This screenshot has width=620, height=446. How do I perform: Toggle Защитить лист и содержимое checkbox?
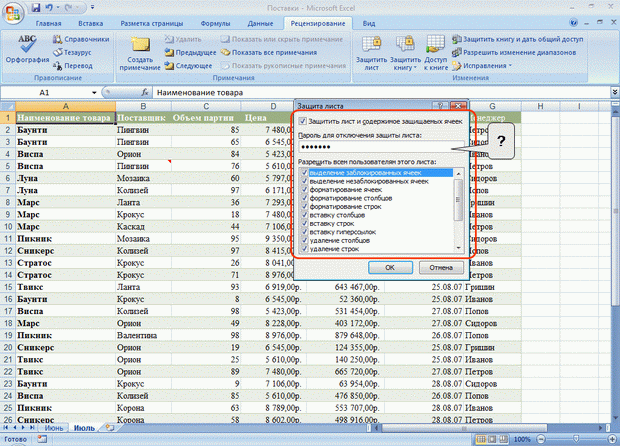[302, 121]
